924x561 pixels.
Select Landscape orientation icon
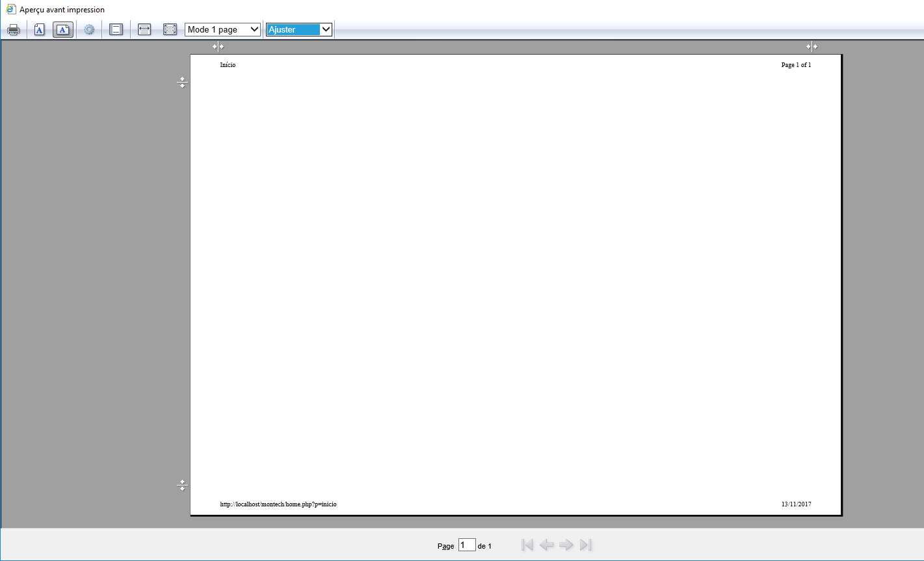(63, 29)
